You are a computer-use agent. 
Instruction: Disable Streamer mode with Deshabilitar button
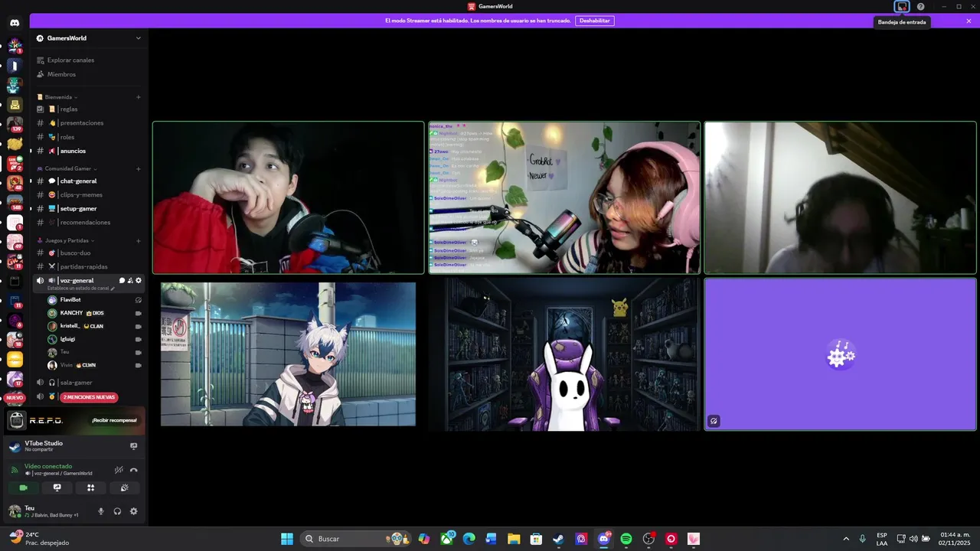(595, 21)
